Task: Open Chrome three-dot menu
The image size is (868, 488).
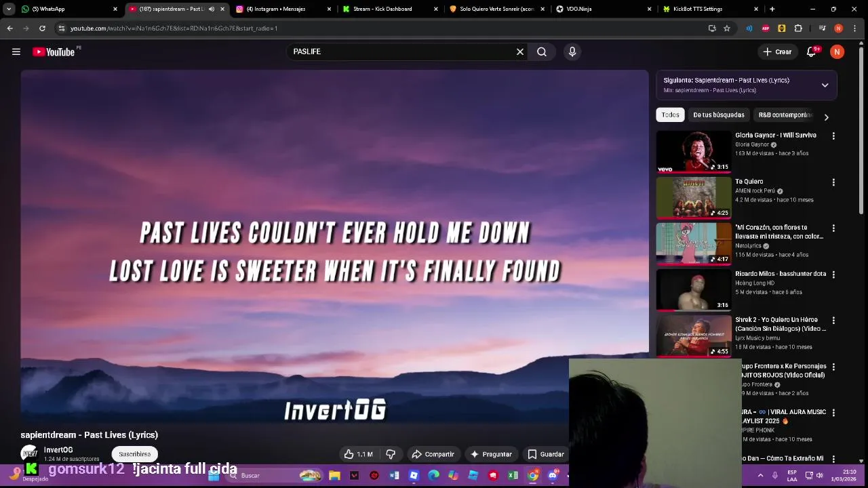Action: (856, 28)
